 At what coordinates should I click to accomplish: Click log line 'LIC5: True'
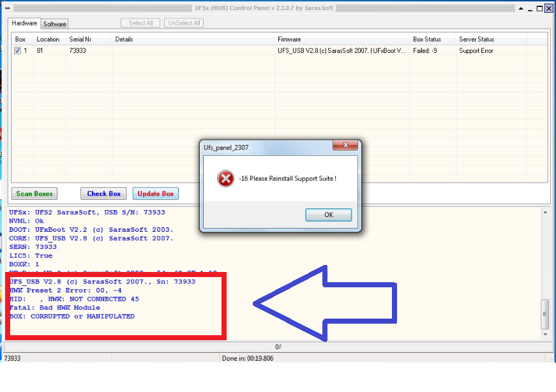coord(31,256)
